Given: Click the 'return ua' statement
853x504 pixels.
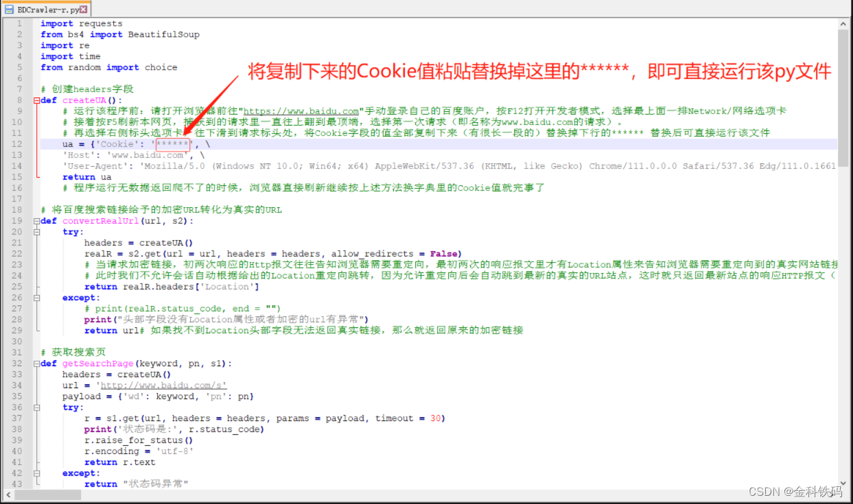Looking at the screenshot, I should tap(87, 177).
